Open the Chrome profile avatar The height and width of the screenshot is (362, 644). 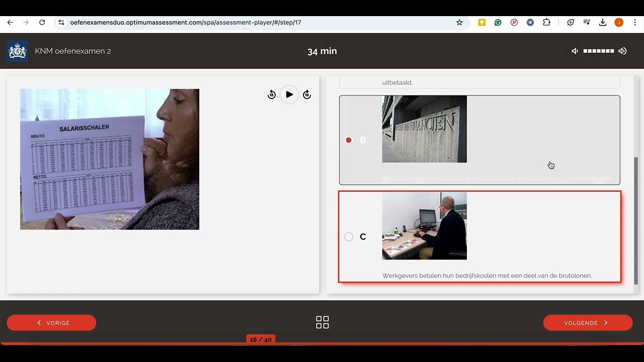pyautogui.click(x=619, y=22)
